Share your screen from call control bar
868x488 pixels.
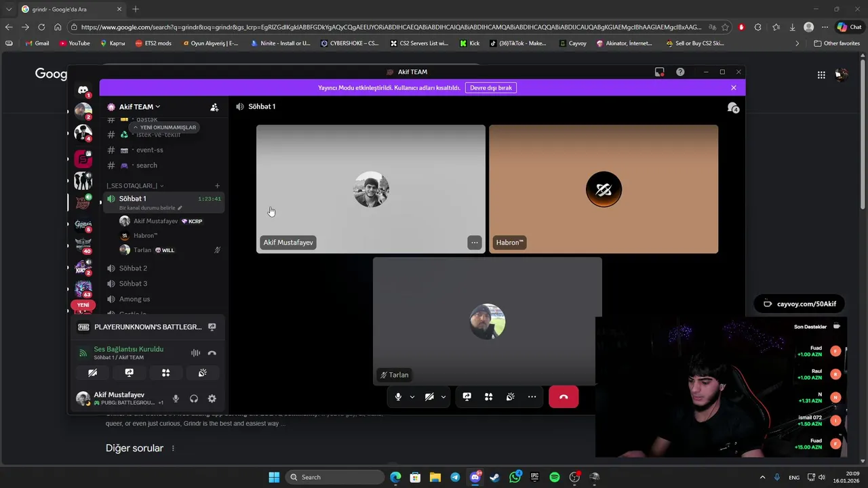tap(467, 396)
